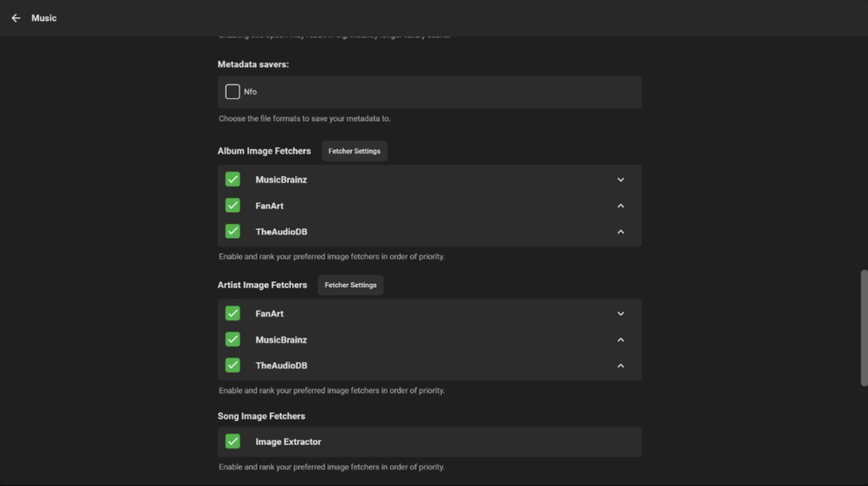This screenshot has width=868, height=486.
Task: Move album FanArt fetcher up with arrow
Action: 621,206
